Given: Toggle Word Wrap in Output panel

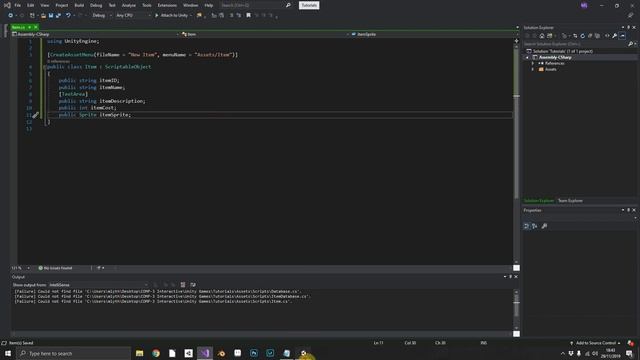Looking at the screenshot, I should click(193, 285).
